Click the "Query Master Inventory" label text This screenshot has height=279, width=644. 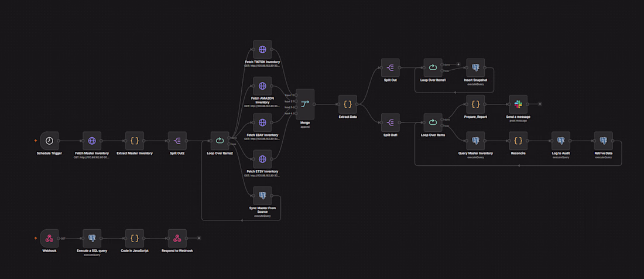click(x=475, y=153)
